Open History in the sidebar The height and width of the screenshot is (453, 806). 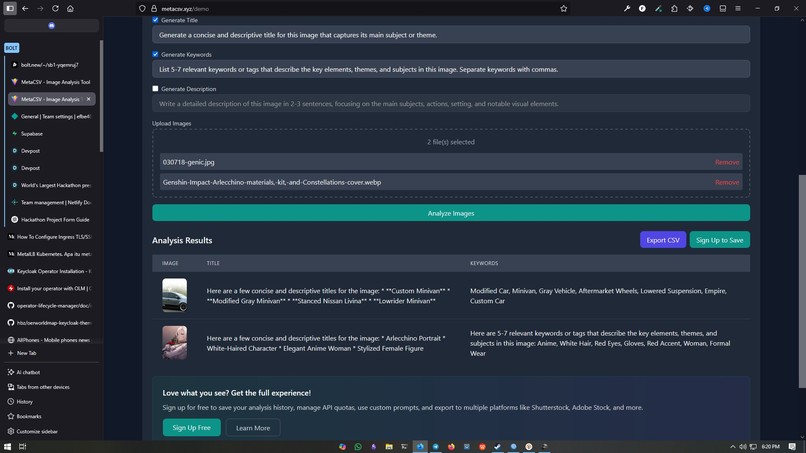point(20,402)
